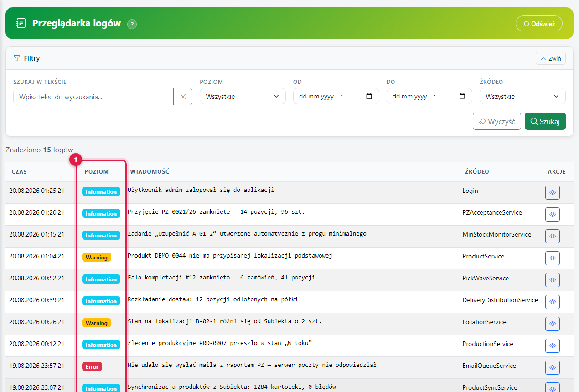Viewport: 579px width, 392px height.
Task: Click message Przyjęcie PZ 0021/26 zamknięte
Action: (216, 212)
